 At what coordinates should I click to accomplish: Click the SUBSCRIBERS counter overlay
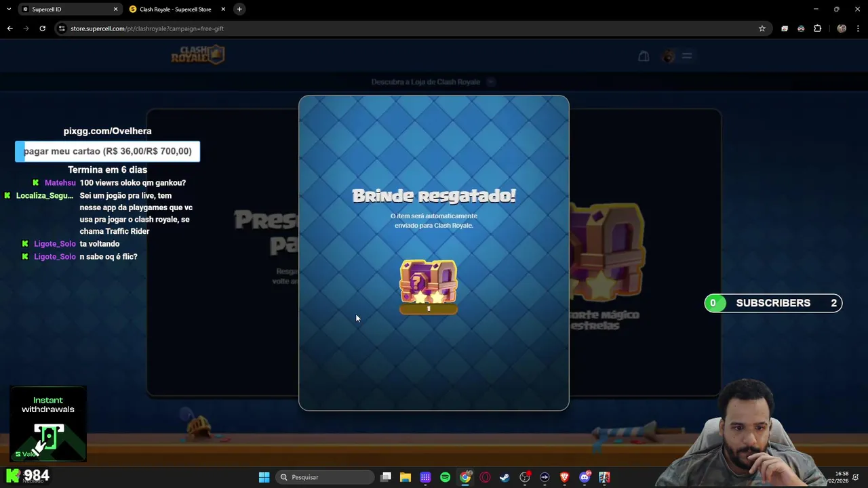pyautogui.click(x=773, y=303)
